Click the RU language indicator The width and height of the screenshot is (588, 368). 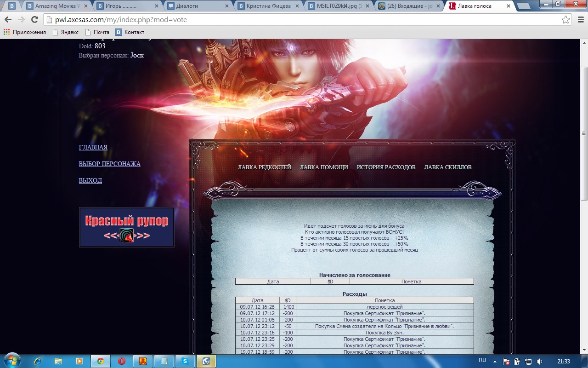tap(482, 361)
